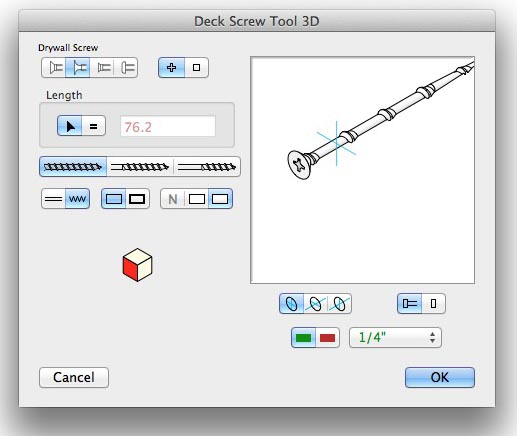The image size is (517, 436).
Task: Select the plain-lines simple thread icon
Action: point(53,199)
